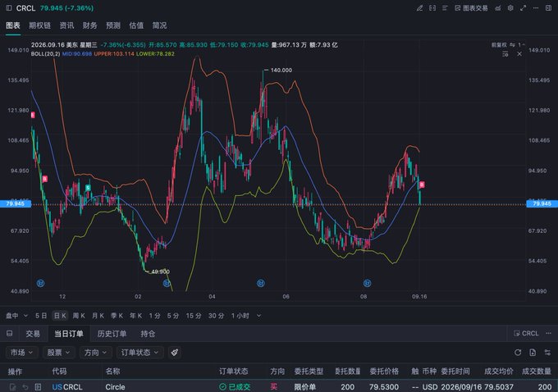Viewport: 558px width, 392px height.
Task: Select the 月K period
Action: (98, 316)
